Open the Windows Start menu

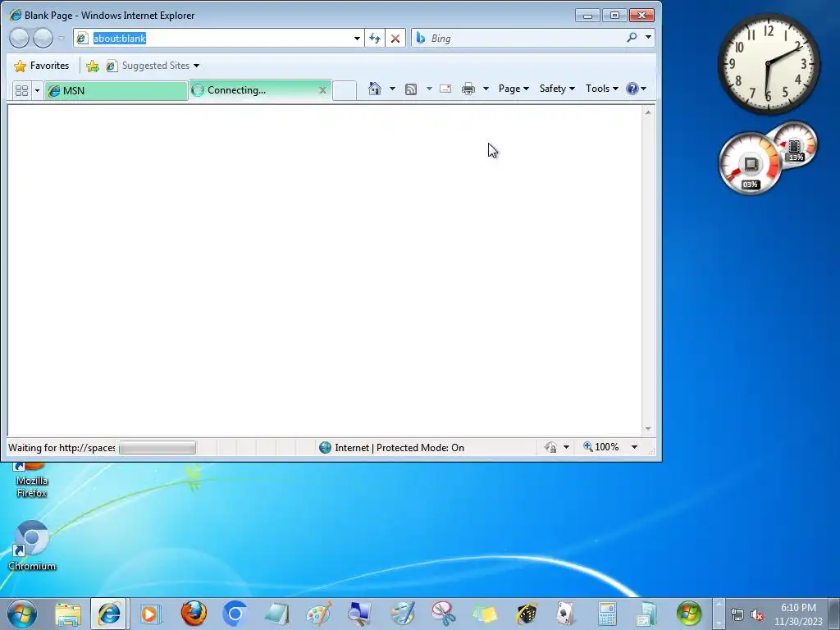pyautogui.click(x=22, y=614)
